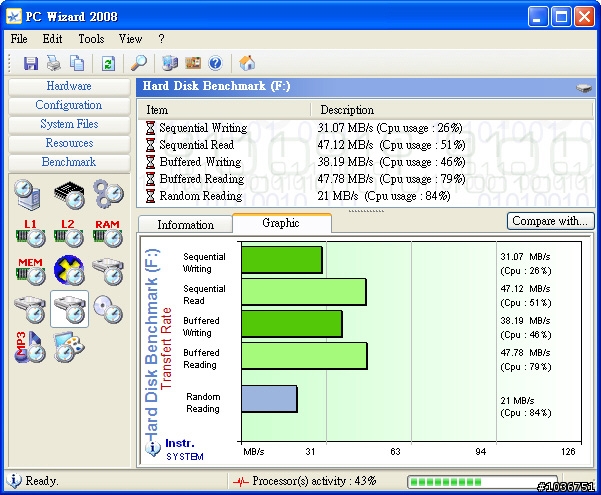Open the Hardware section
601x495 pixels.
pos(69,86)
